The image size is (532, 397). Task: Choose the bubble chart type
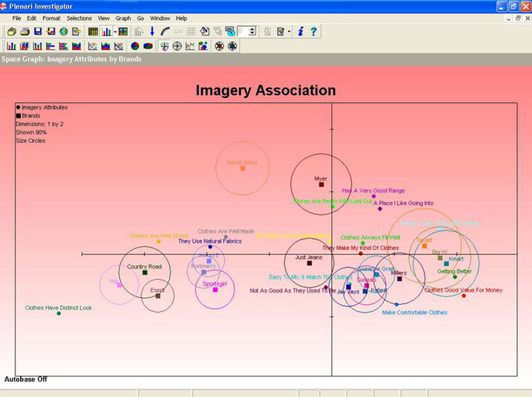(203, 46)
